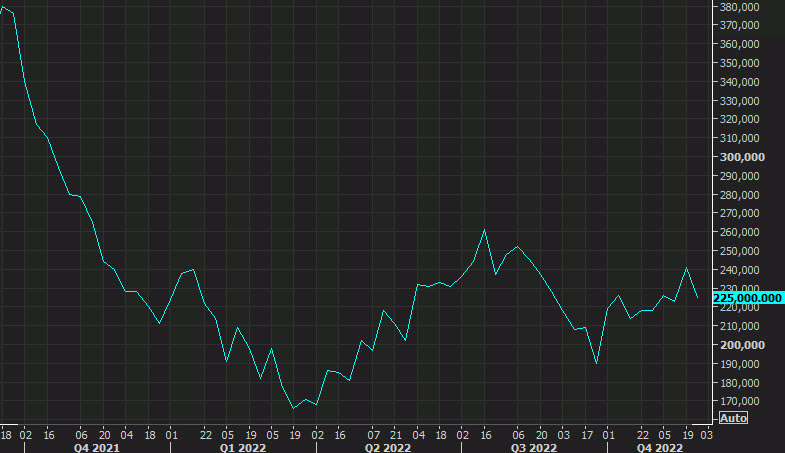Viewport: 785px width, 453px height.
Task: Select the 310,000 y-axis label
Action: tap(739, 138)
